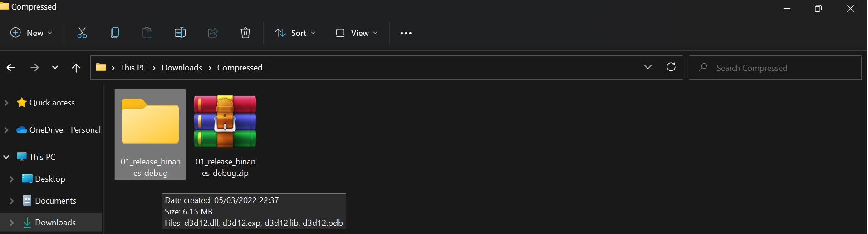The image size is (868, 234).
Task: Select Documents in the navigation pane
Action: click(55, 201)
